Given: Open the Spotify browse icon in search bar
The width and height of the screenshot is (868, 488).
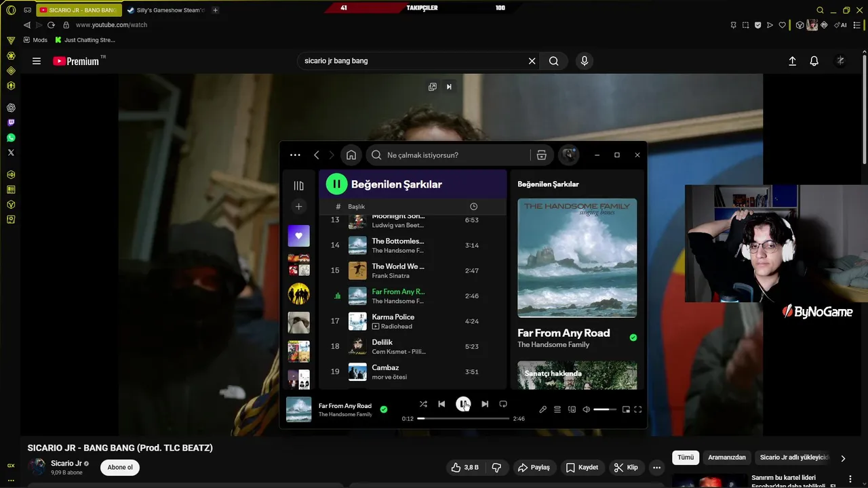Looking at the screenshot, I should [x=541, y=155].
